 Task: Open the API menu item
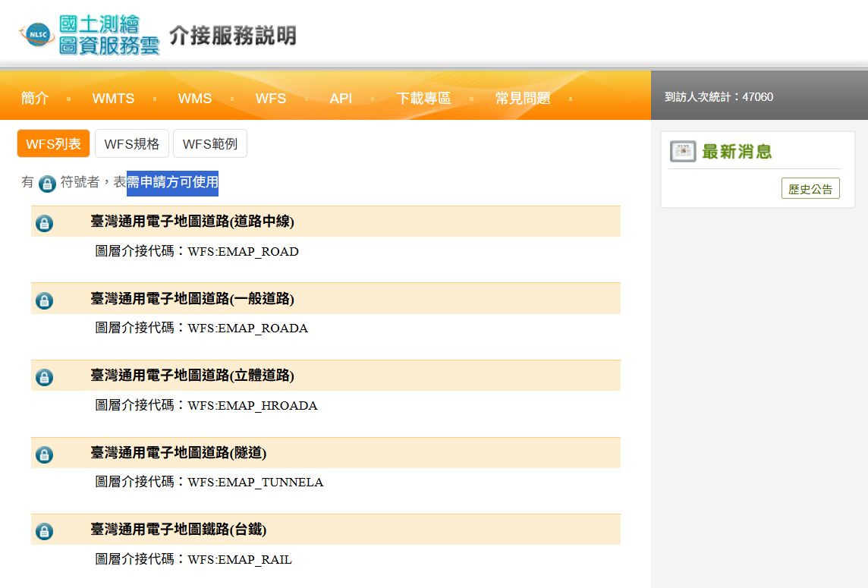pyautogui.click(x=341, y=99)
